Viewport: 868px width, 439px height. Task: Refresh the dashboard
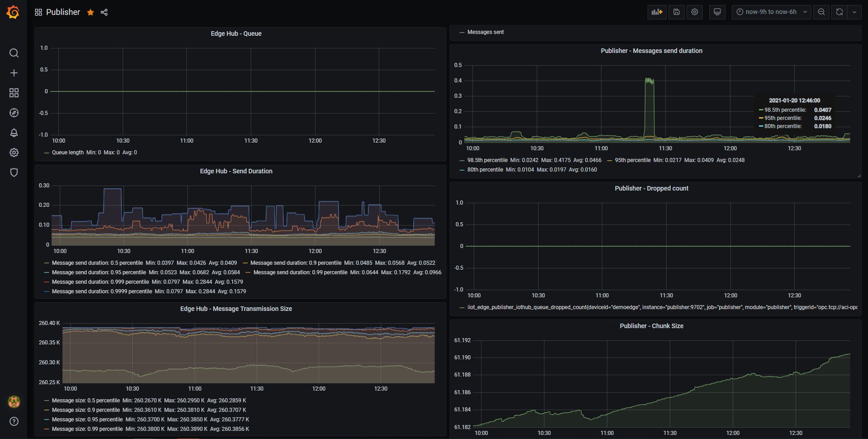click(839, 12)
